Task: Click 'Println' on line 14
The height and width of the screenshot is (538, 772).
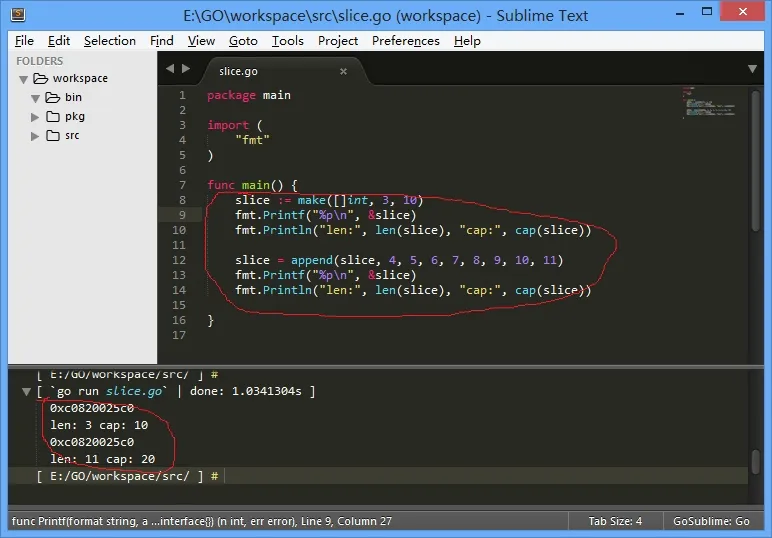Action: point(287,290)
